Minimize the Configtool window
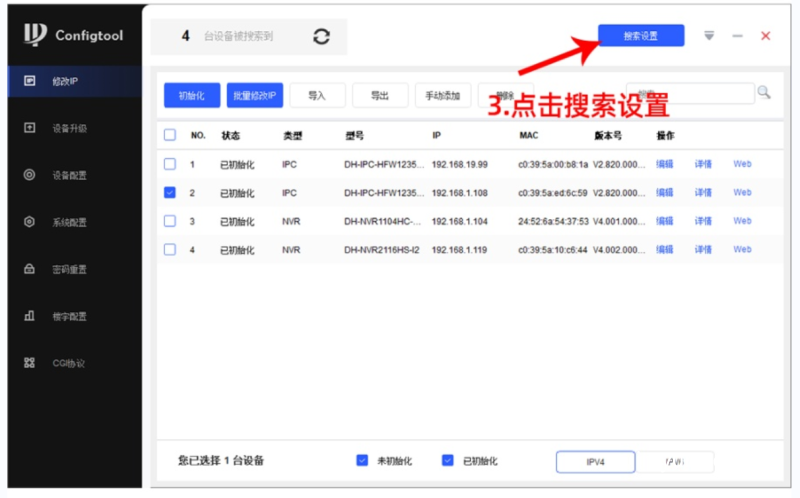Image resolution: width=800 pixels, height=498 pixels. (x=737, y=36)
